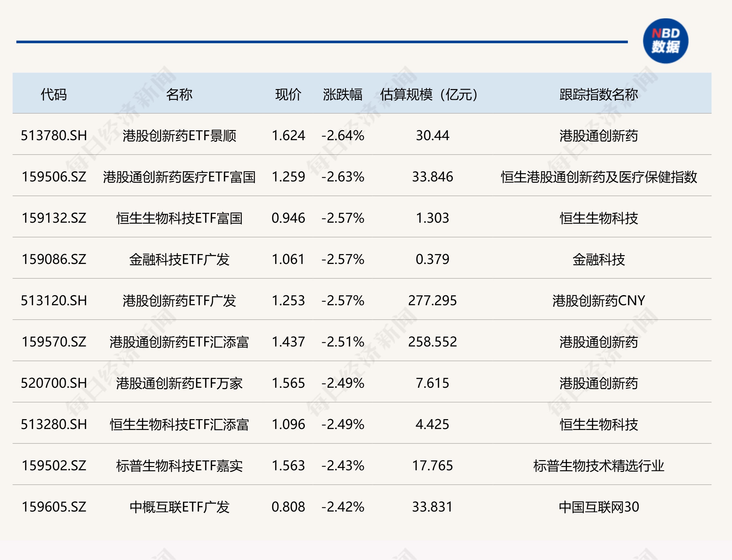Select fund name 恒生生物科技ETF汇添富
Viewport: 732px width, 560px height.
179,425
